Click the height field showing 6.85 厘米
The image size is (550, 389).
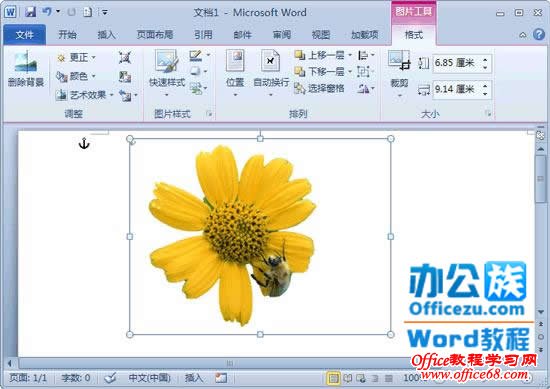click(456, 63)
